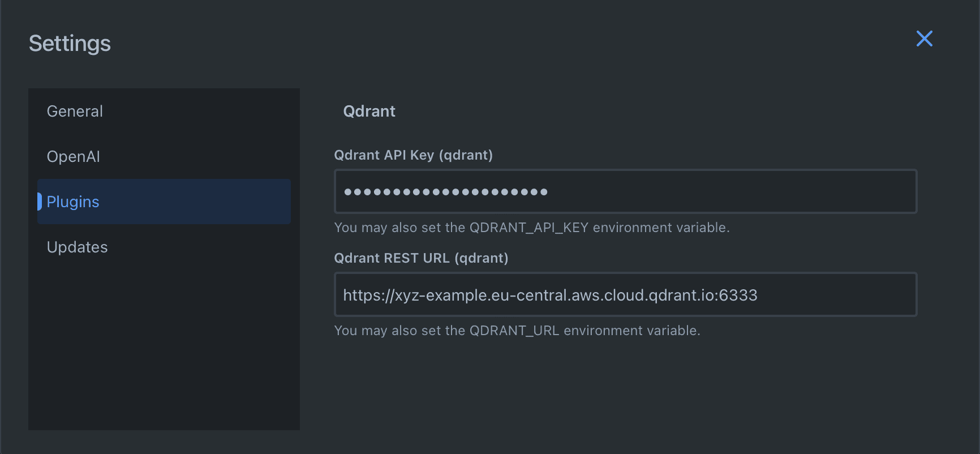Open the General settings section
This screenshot has height=454, width=980.
[164, 111]
